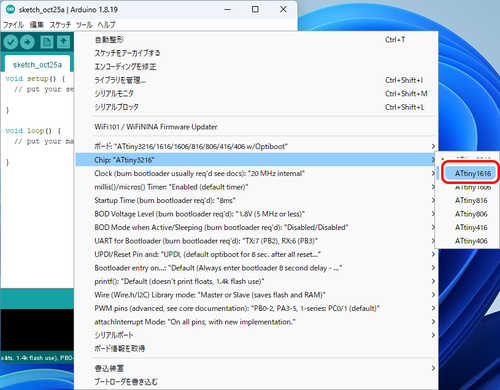Open ライブラリを管理... from the menu
Screen dimensions: 500x390
[x=256, y=80]
